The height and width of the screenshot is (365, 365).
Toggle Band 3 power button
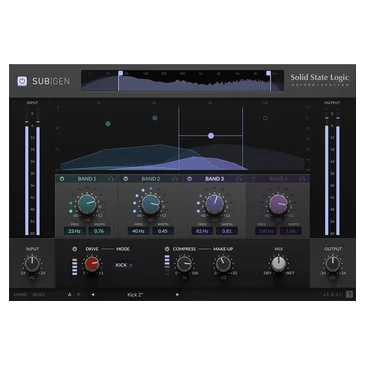(x=189, y=179)
